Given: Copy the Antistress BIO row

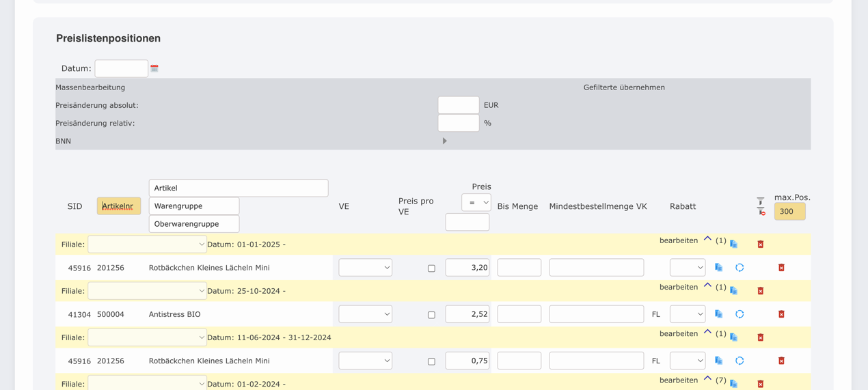Looking at the screenshot, I should [718, 314].
